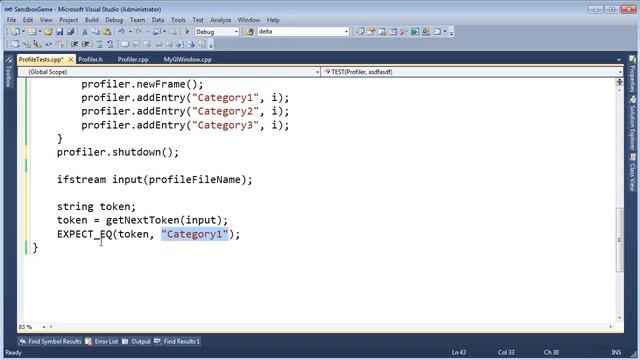This screenshot has height=360, width=640.
Task: Increase line indent with the toolbar icon
Action: point(86,44)
